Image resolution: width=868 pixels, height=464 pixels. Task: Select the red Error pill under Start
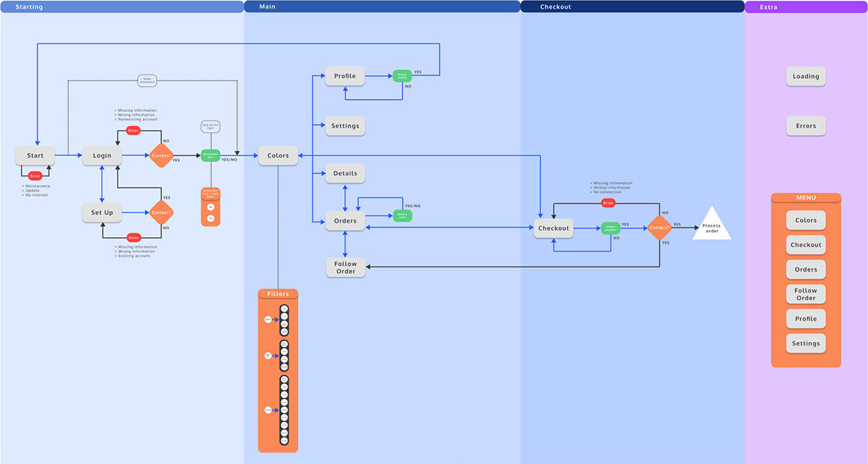(35, 176)
